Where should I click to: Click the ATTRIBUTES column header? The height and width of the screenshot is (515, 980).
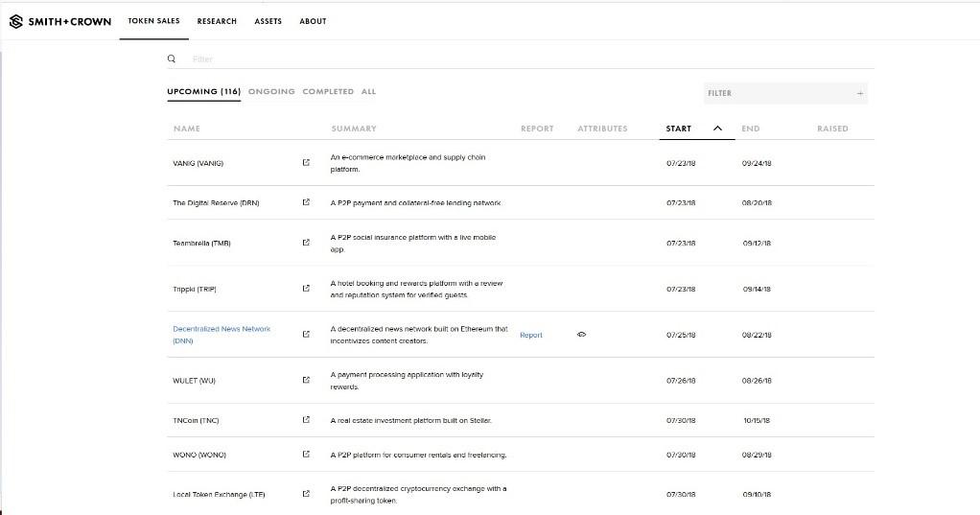click(x=602, y=129)
